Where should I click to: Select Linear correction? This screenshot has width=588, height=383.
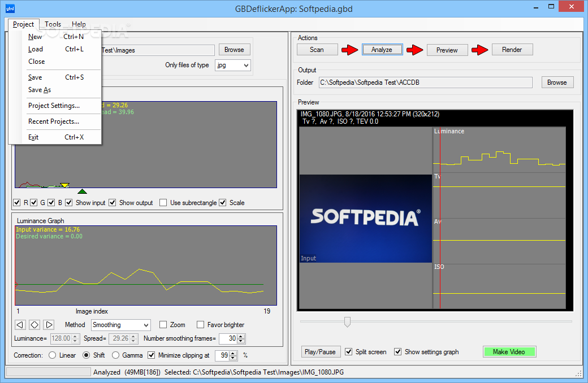click(x=52, y=355)
